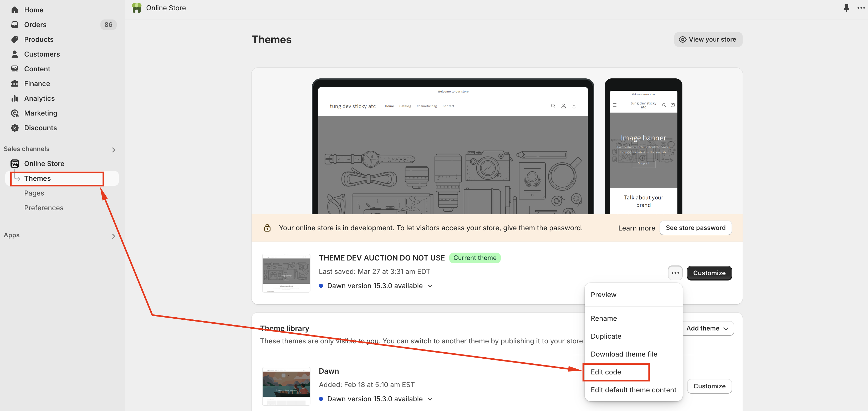Image resolution: width=868 pixels, height=411 pixels.
Task: Click the Discounts badge icon
Action: 14,128
